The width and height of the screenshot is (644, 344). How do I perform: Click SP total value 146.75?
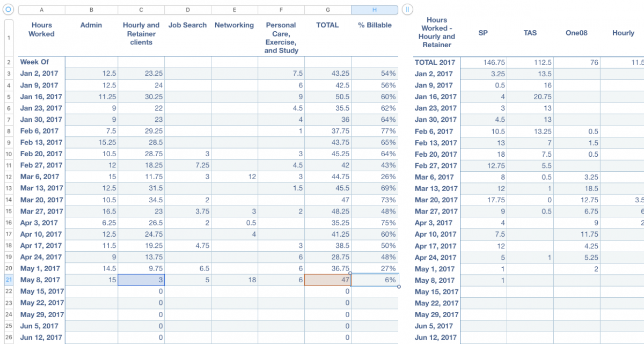(x=483, y=62)
